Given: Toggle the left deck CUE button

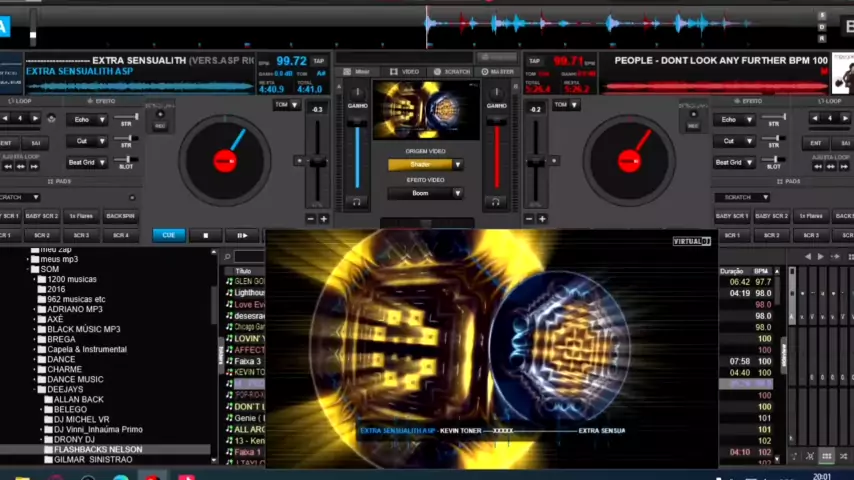Looking at the screenshot, I should tap(168, 235).
